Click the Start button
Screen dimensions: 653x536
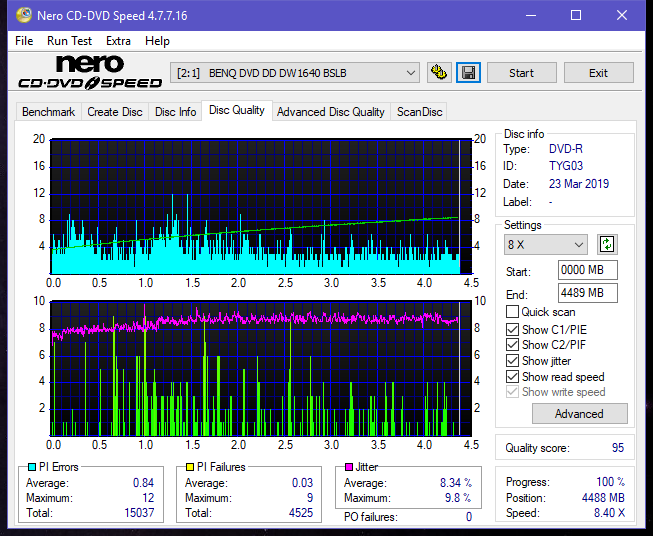click(x=521, y=73)
